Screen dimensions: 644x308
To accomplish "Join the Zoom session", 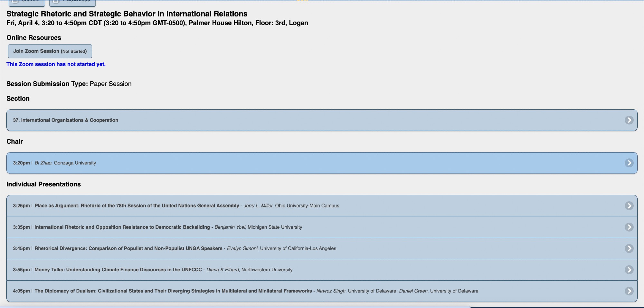I will (50, 51).
